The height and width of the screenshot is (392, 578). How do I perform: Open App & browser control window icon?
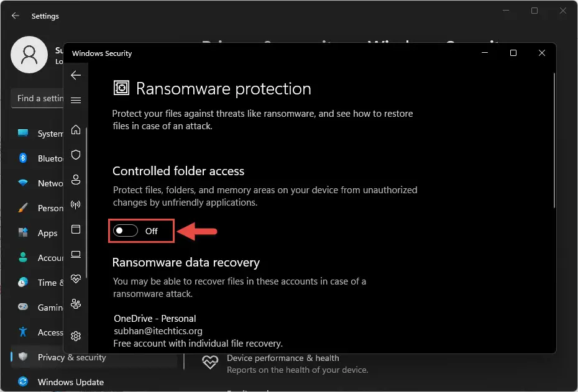coord(76,229)
